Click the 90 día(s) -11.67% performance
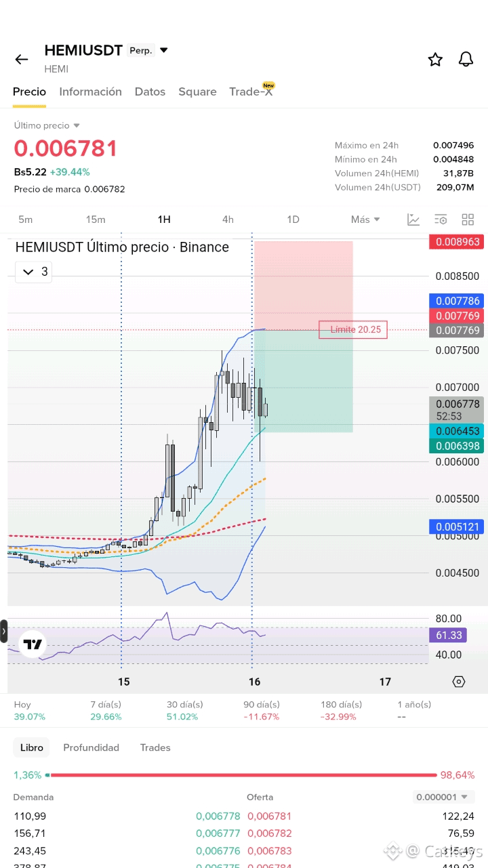The height and width of the screenshot is (868, 488). [262, 711]
